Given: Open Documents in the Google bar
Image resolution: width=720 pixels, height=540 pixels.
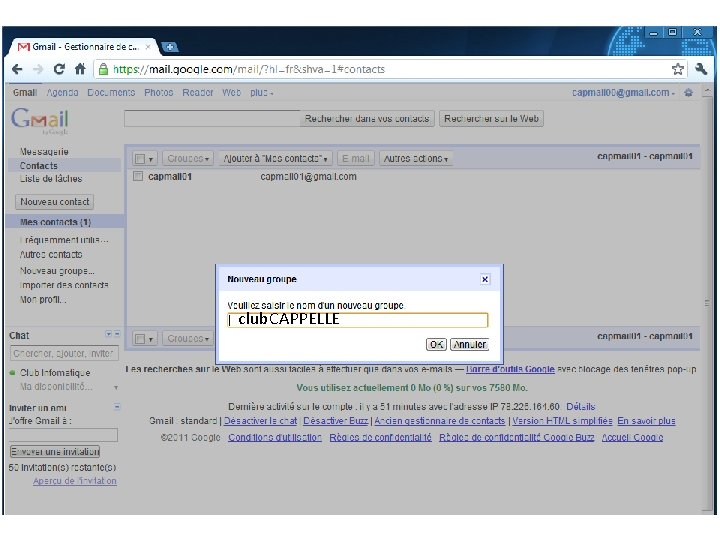Looking at the screenshot, I should [111, 93].
